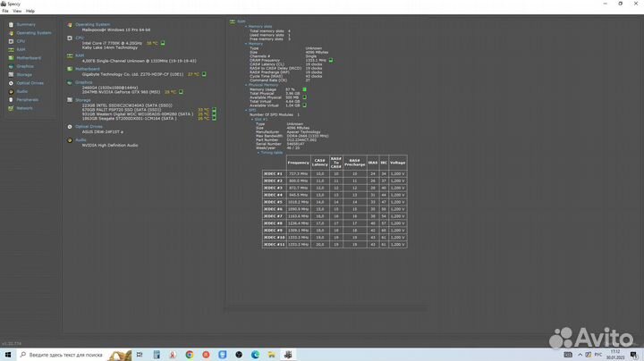
Task: Open the File menu
Action: point(5,11)
